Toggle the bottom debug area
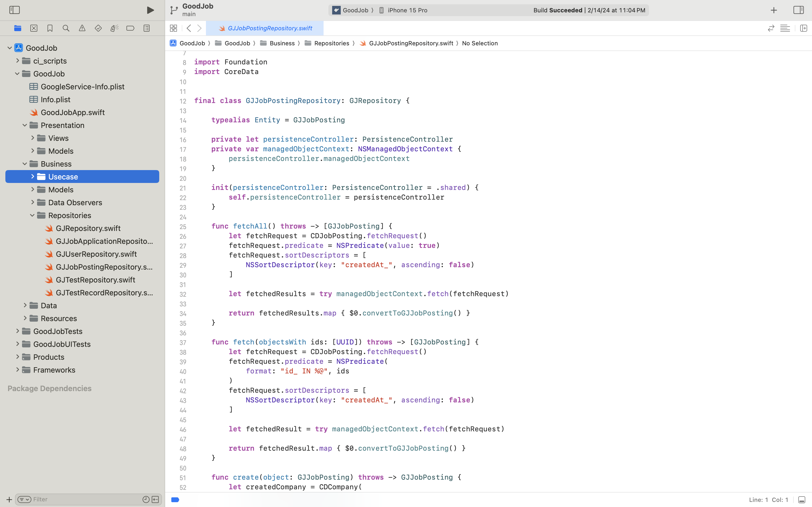This screenshot has width=812, height=507. click(x=802, y=499)
